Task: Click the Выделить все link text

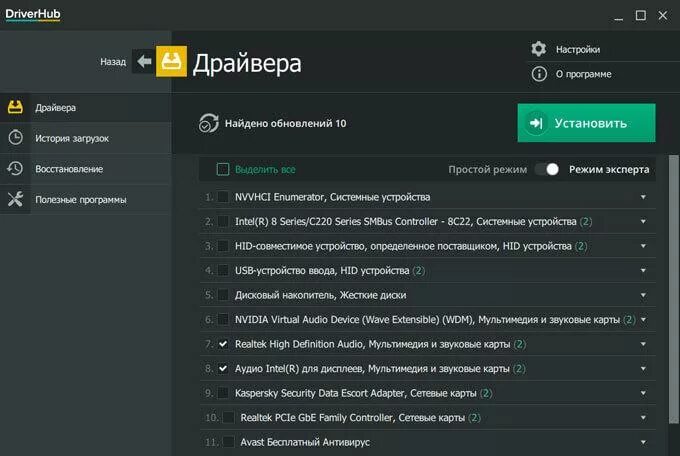Action: click(265, 169)
